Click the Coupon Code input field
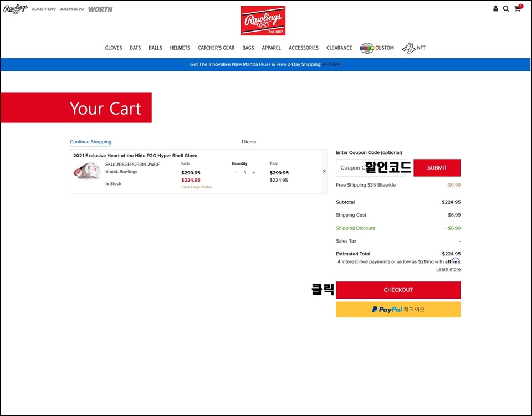Image resolution: width=532 pixels, height=416 pixels. 371,168
